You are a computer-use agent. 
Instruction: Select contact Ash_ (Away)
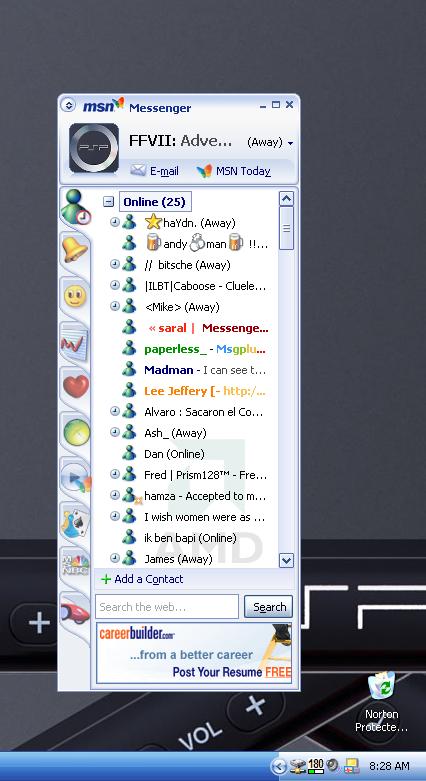tap(175, 433)
